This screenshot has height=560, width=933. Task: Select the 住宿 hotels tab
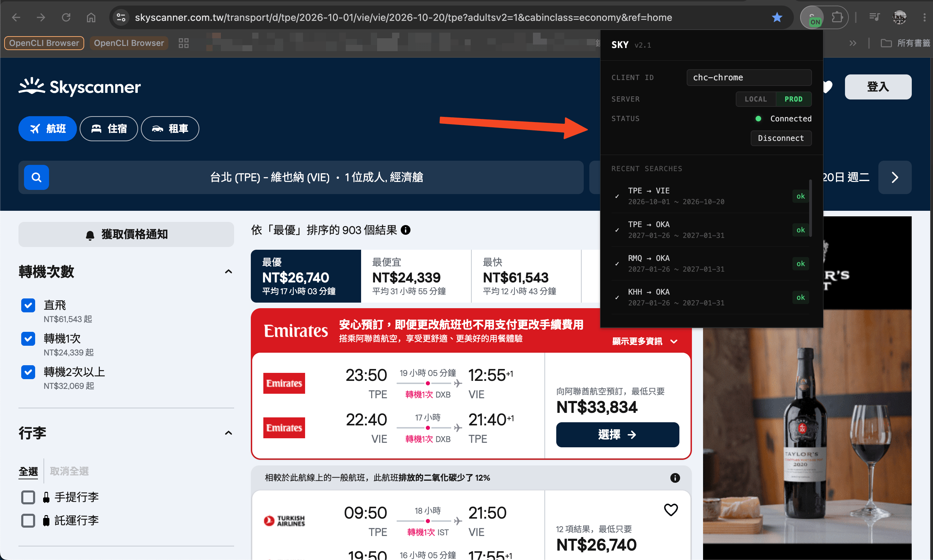(x=109, y=129)
